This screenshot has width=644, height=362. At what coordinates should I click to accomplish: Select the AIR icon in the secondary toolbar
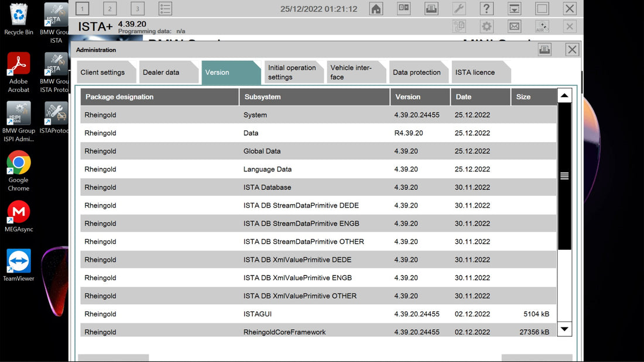point(542,26)
